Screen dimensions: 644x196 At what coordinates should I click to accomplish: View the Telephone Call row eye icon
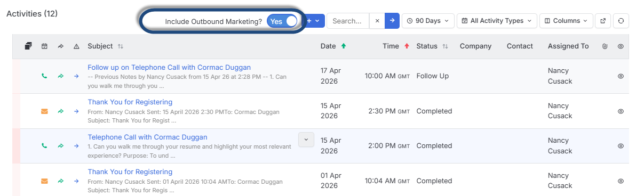click(x=621, y=146)
